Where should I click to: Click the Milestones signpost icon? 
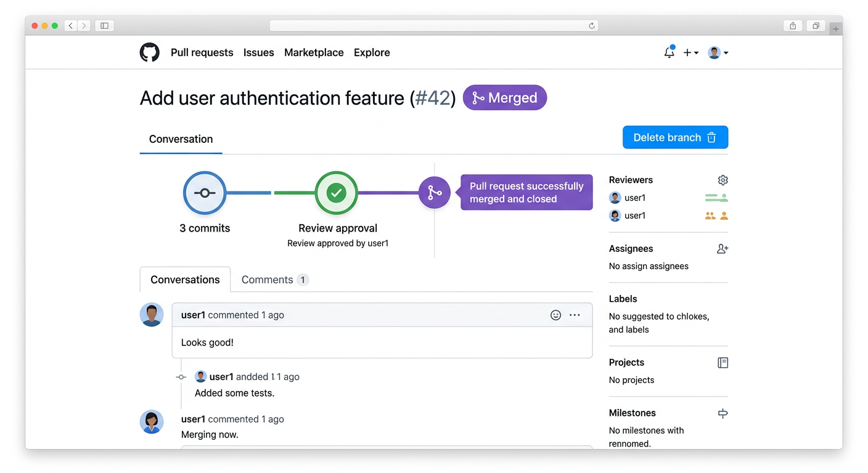tap(723, 413)
